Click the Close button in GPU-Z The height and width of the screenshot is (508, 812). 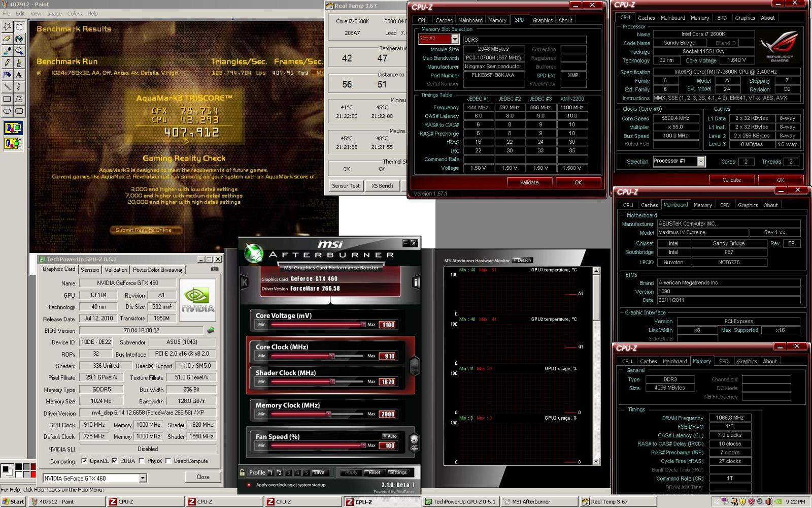(x=203, y=477)
